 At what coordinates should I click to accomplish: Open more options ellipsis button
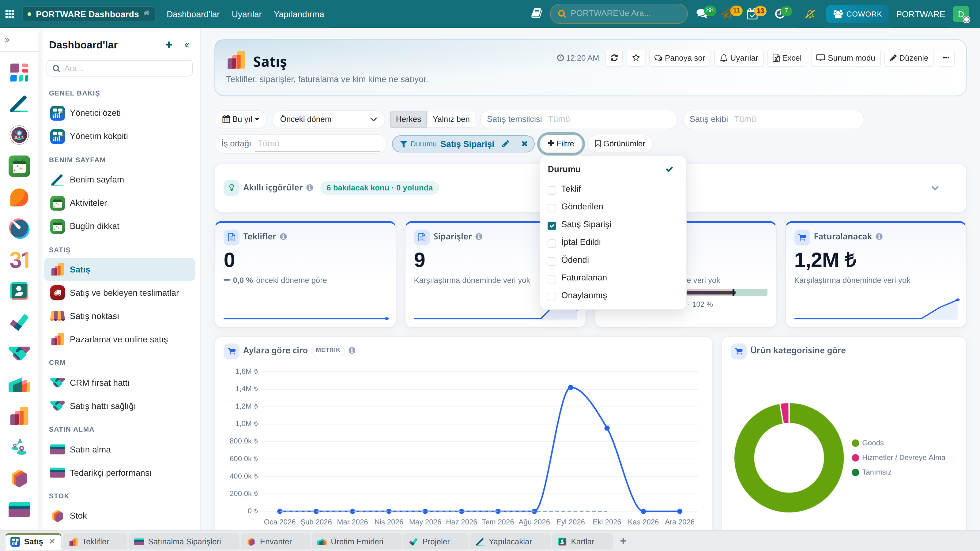(x=946, y=58)
